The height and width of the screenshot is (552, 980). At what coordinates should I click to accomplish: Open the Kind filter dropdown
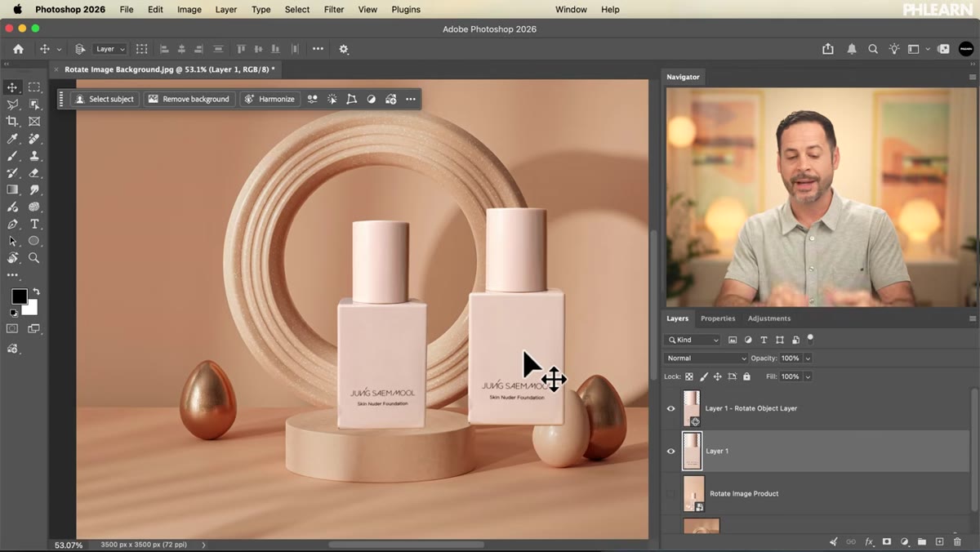click(x=693, y=340)
